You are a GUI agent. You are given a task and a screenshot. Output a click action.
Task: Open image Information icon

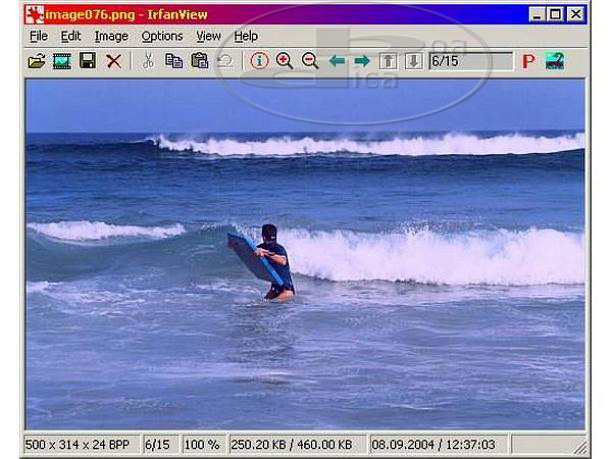point(259,61)
